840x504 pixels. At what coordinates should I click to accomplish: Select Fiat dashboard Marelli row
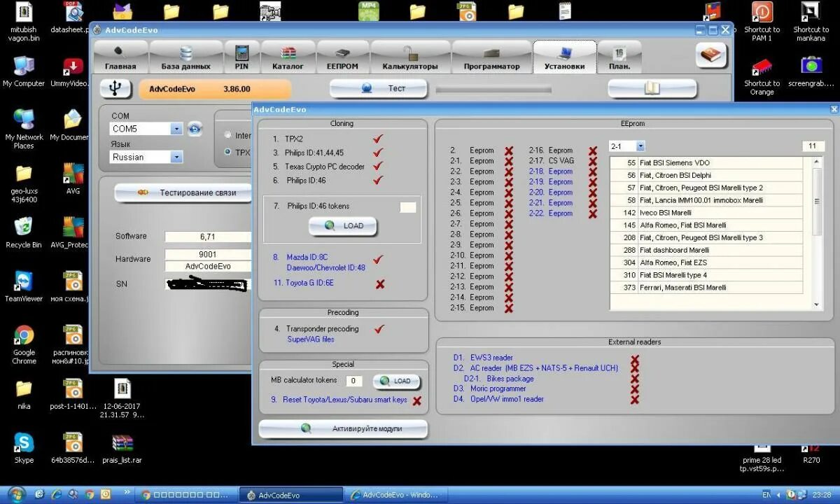(707, 250)
